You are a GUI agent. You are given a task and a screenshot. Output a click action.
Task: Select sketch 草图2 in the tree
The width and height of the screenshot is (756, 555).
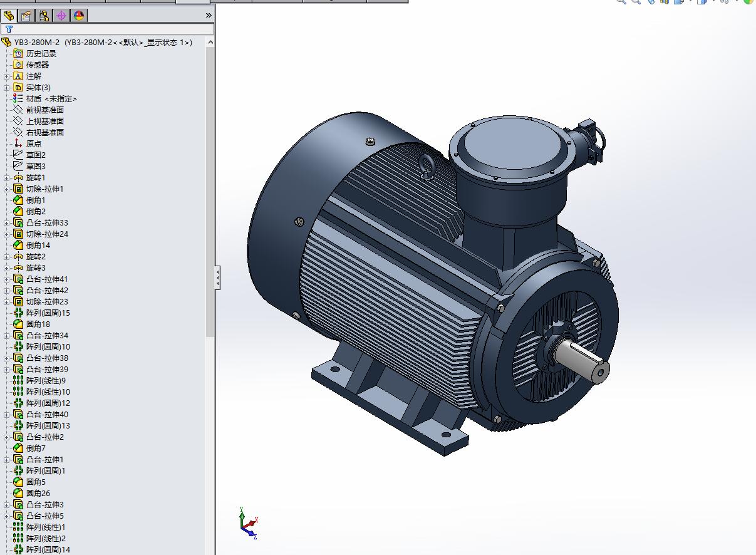[x=29, y=155]
